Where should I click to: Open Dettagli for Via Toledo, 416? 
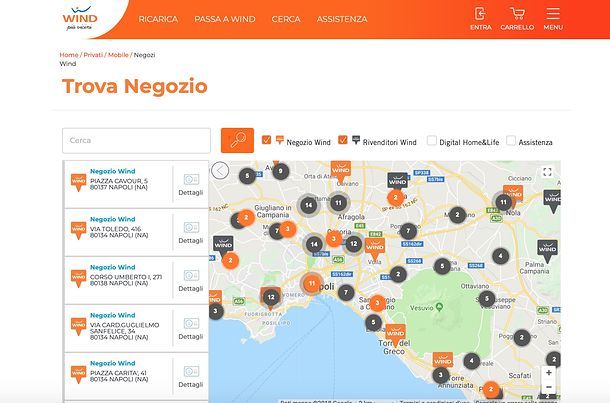pyautogui.click(x=191, y=233)
